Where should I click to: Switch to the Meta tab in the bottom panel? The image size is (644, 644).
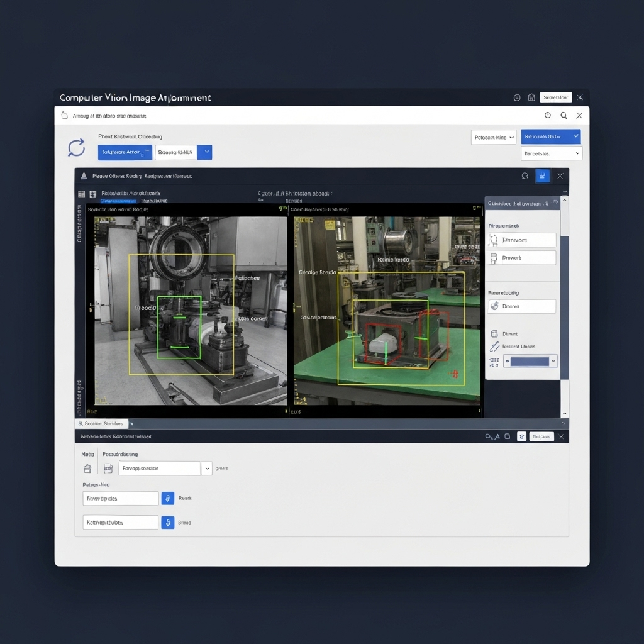[x=87, y=453]
